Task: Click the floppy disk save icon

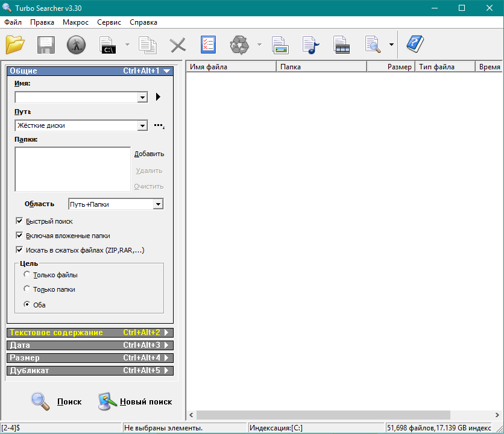Action: click(x=46, y=45)
